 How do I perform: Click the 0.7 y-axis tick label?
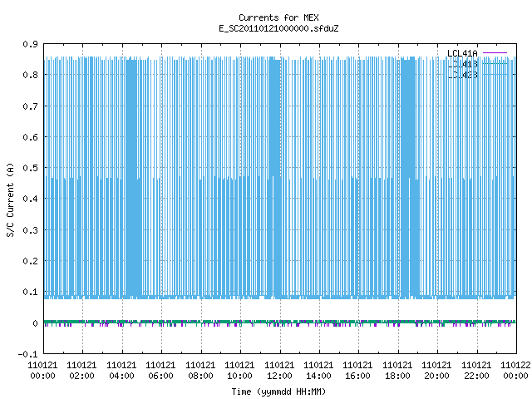pyautogui.click(x=30, y=106)
